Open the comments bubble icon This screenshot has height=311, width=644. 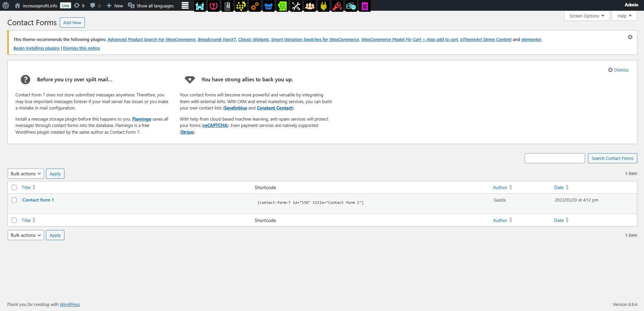point(95,6)
